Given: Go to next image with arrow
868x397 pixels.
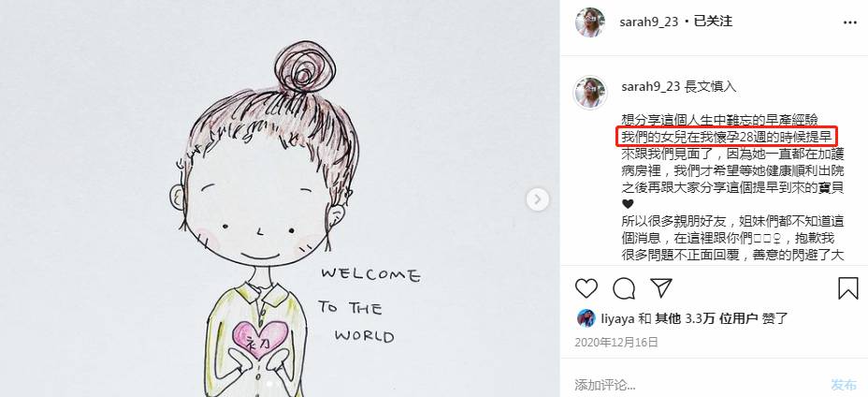Looking at the screenshot, I should (538, 199).
